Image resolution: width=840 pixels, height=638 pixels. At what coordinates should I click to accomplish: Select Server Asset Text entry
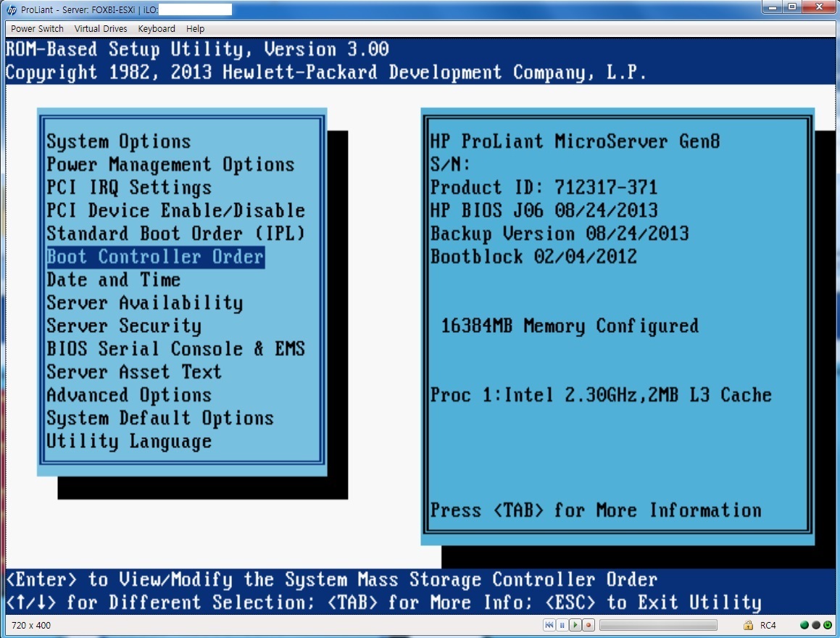pos(134,372)
